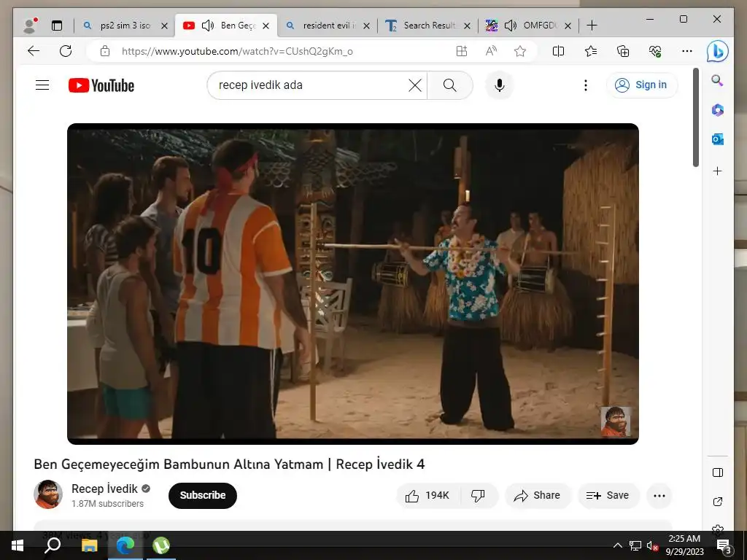Search with your voice microphone
The width and height of the screenshot is (747, 560).
pyautogui.click(x=499, y=85)
